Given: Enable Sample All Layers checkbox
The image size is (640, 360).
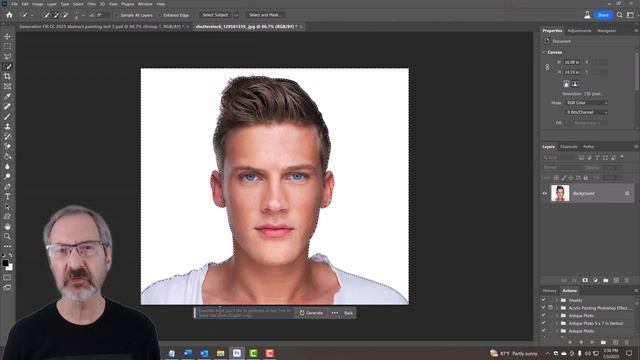Looking at the screenshot, I should pyautogui.click(x=116, y=15).
